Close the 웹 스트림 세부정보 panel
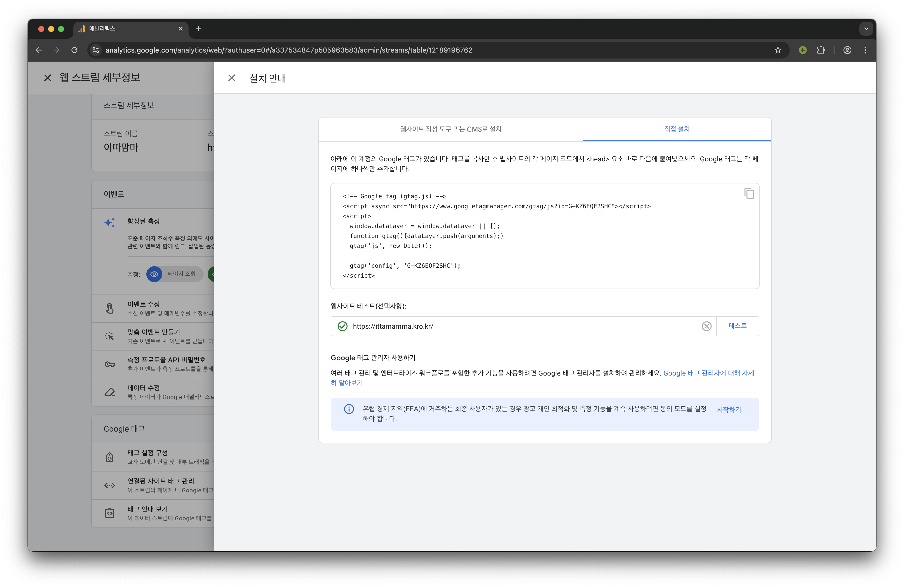The height and width of the screenshot is (588, 904). tap(47, 78)
